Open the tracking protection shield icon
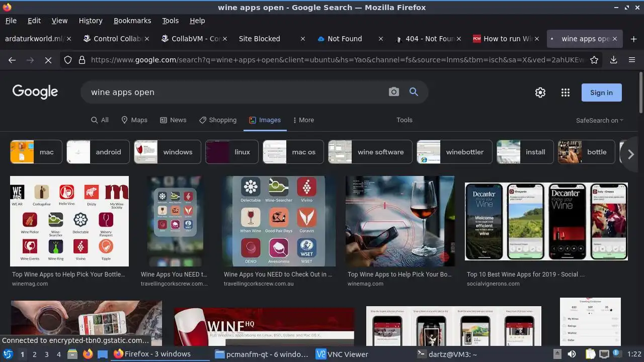 tap(68, 60)
